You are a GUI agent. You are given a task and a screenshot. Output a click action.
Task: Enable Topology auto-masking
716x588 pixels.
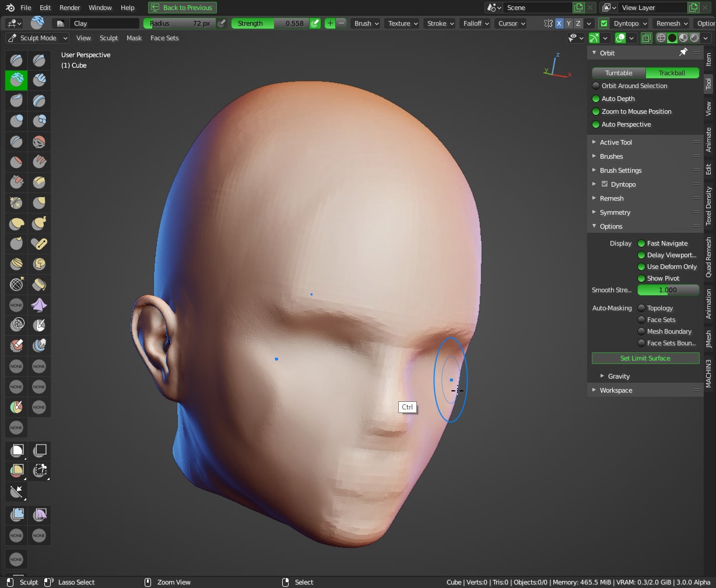tap(641, 308)
